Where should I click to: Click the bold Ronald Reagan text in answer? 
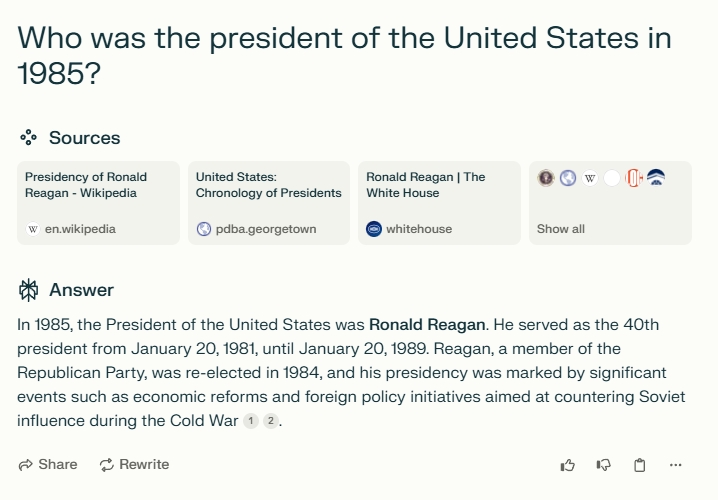click(427, 324)
